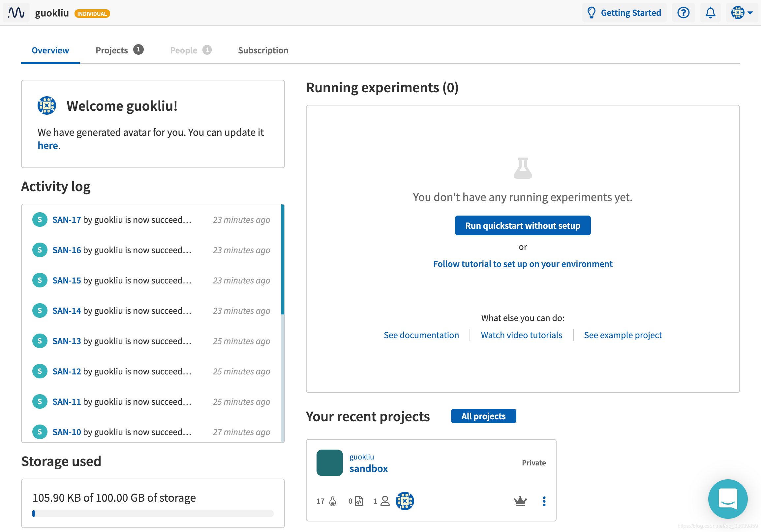Click the Getting Started lightbulb button
761x532 pixels.
(624, 13)
